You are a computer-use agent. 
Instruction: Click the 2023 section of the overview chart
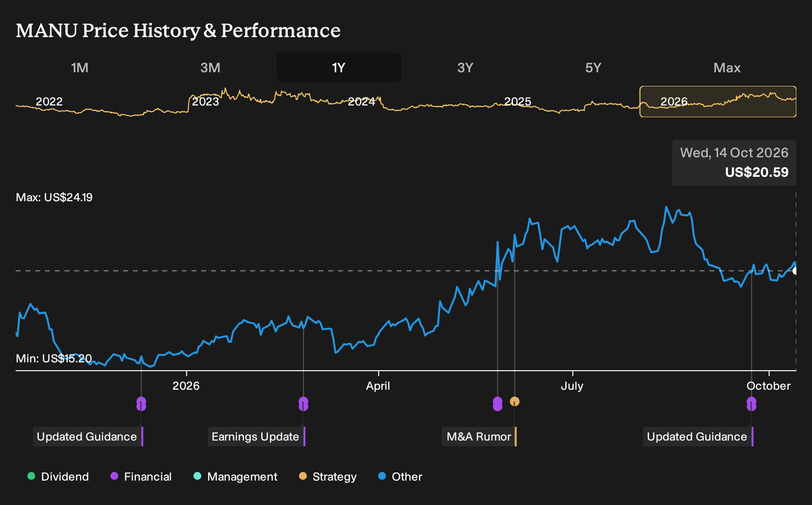(206, 102)
